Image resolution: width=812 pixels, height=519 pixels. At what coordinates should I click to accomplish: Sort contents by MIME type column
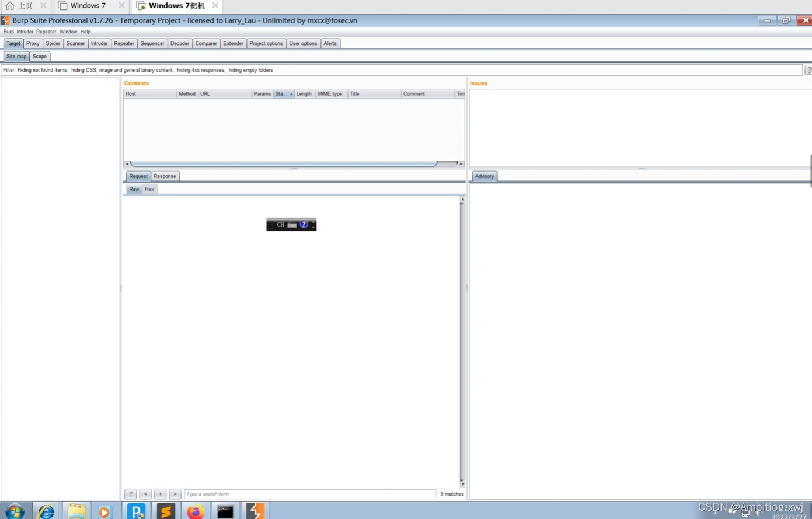(332, 94)
